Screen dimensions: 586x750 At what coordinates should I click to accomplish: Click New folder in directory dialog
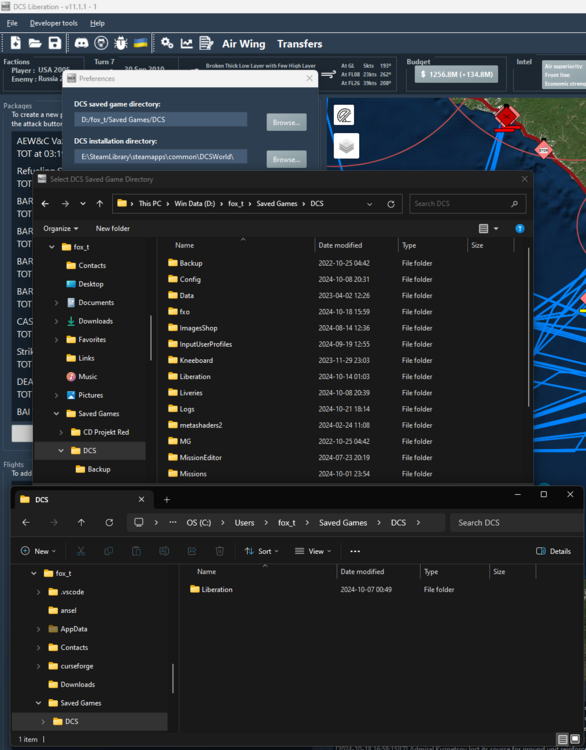point(112,229)
